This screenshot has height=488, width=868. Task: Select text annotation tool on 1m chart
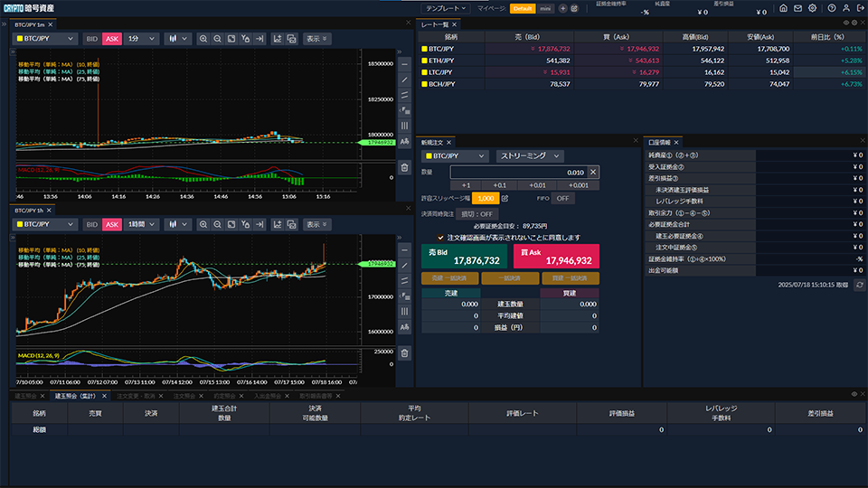405,141
